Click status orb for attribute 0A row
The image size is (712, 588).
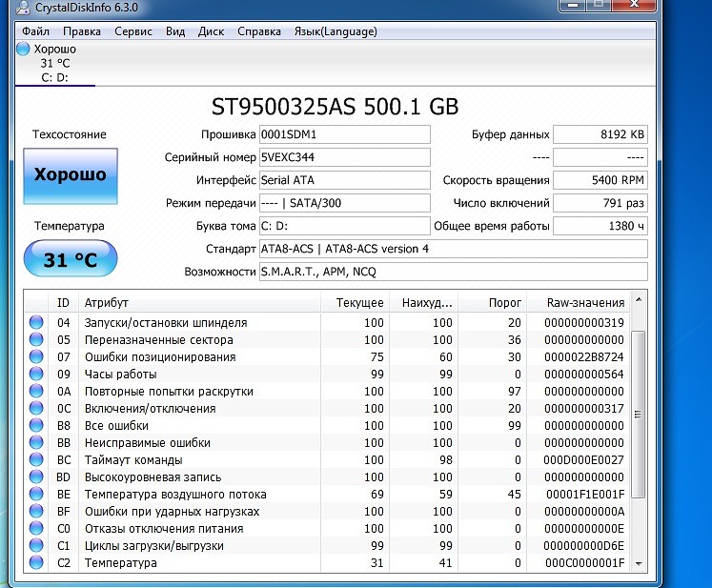(x=36, y=391)
